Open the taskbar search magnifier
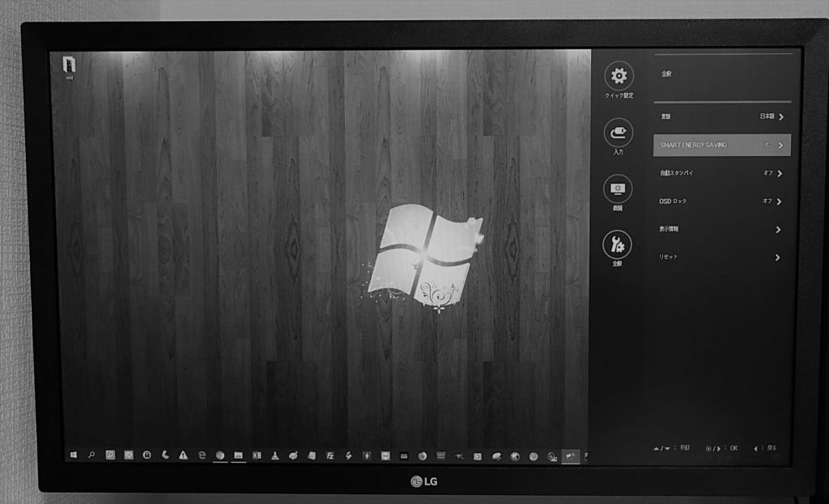Screen dimensions: 829x504 point(91,455)
